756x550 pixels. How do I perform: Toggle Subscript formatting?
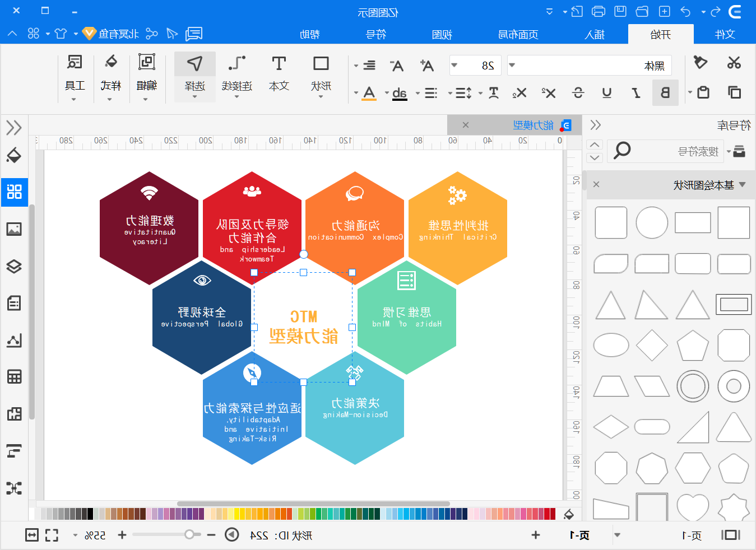pos(520,92)
